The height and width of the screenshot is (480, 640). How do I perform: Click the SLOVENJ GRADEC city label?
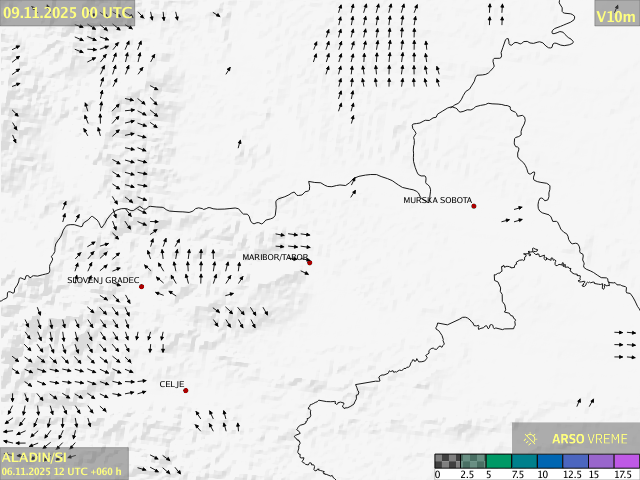[x=103, y=280]
